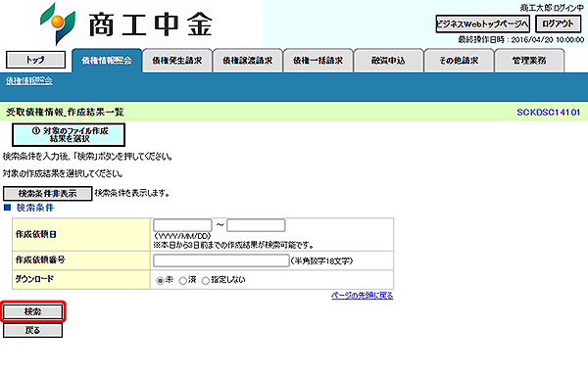This screenshot has width=588, height=376.
Task: Click the screen ID SCKDSC14101 text
Action: coord(548,113)
